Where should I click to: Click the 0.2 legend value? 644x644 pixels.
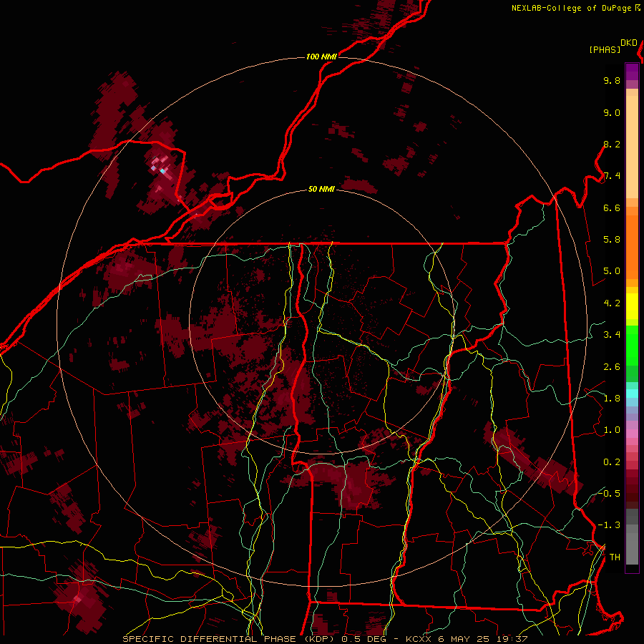coord(612,462)
